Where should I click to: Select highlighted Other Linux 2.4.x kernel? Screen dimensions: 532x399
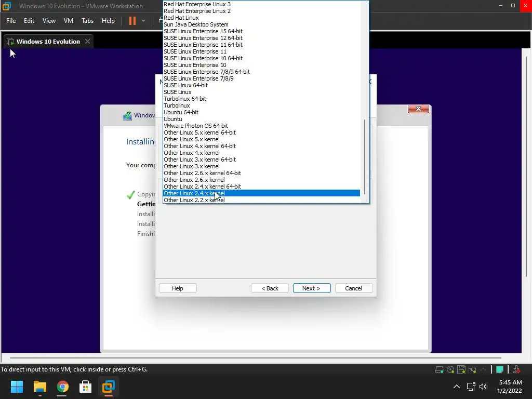(262, 193)
